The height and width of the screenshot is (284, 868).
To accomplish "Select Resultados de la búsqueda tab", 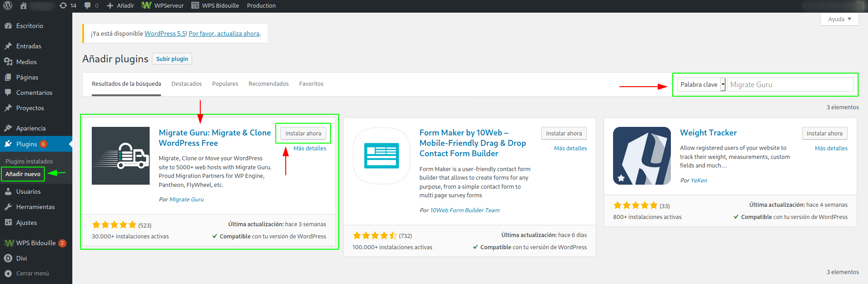I will point(126,84).
